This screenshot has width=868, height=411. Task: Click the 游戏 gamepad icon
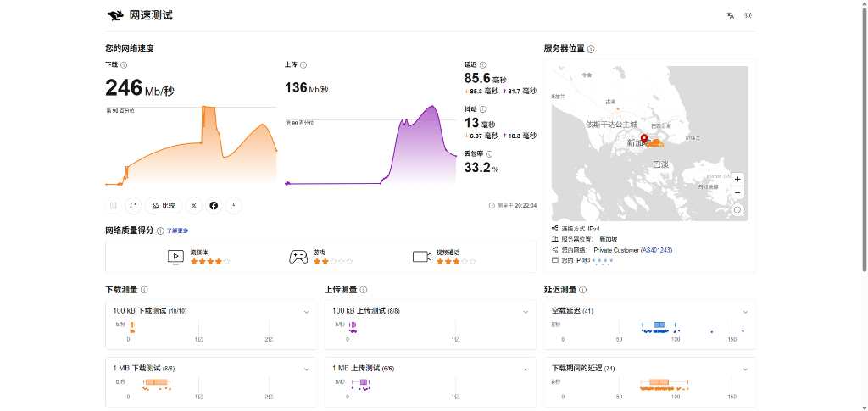[x=298, y=257]
